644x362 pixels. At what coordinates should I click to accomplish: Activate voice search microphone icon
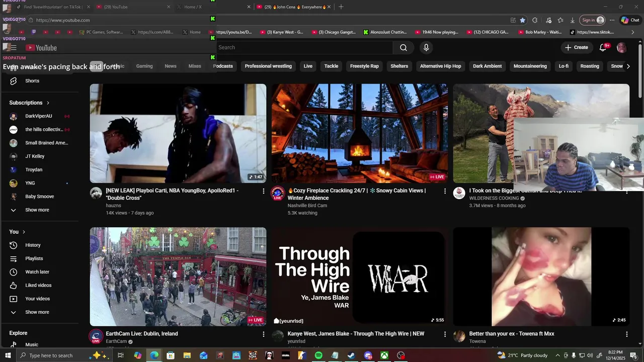(426, 47)
